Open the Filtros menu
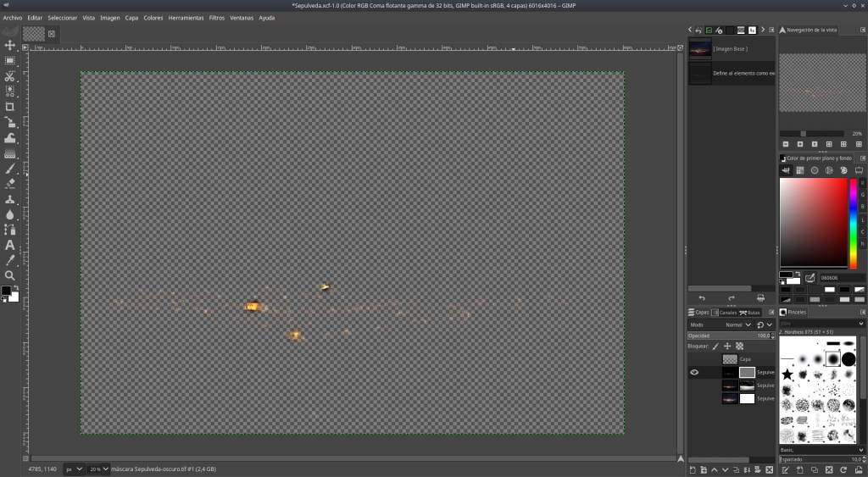Viewport: 868px width, 477px height. point(216,18)
